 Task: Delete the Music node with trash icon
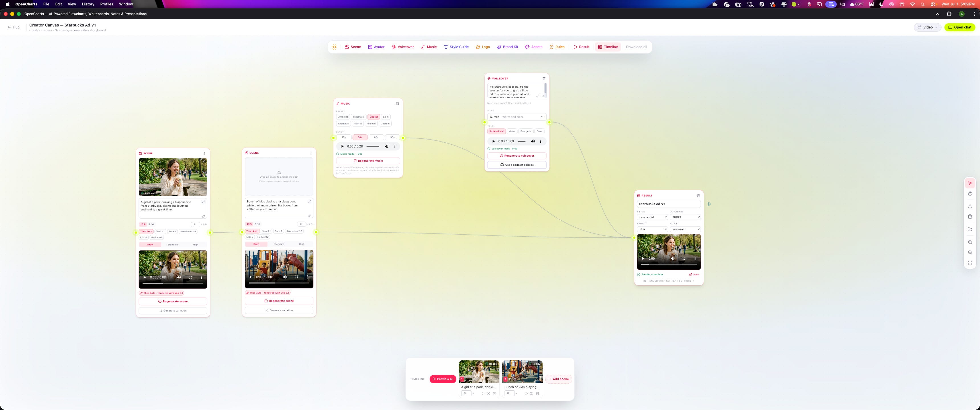point(397,103)
